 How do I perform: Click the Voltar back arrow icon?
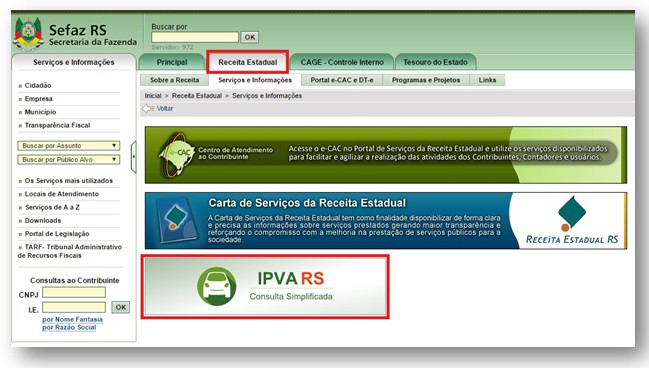tap(148, 108)
